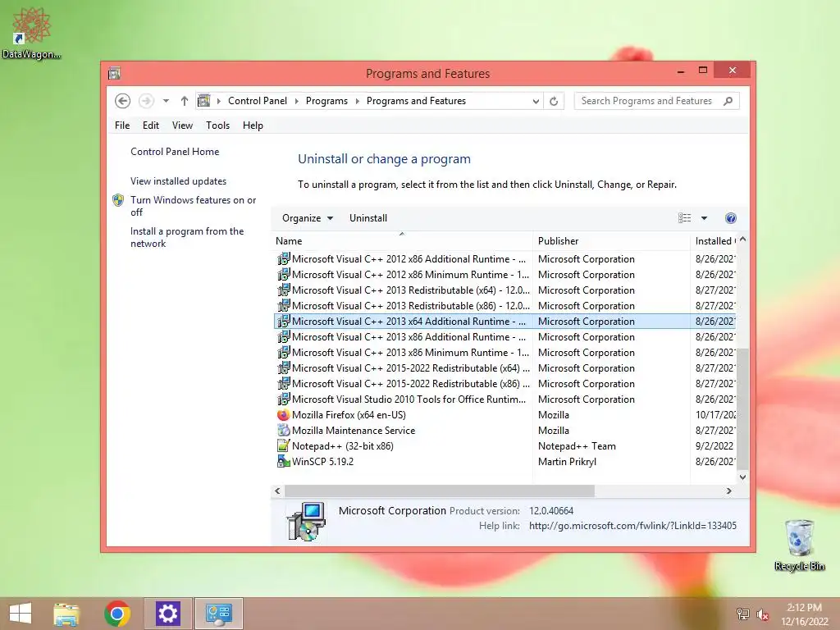Click Martin Prikryl publisher cell
This screenshot has height=630, width=840.
(x=567, y=461)
